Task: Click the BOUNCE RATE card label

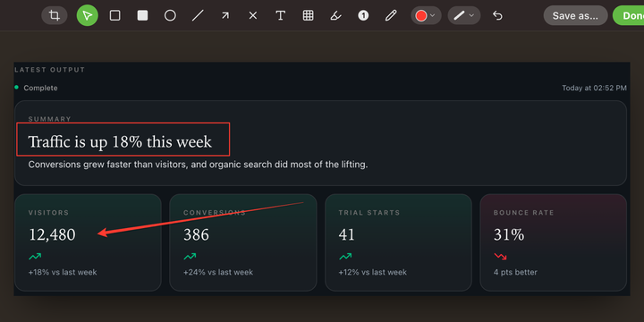Action: click(x=523, y=213)
